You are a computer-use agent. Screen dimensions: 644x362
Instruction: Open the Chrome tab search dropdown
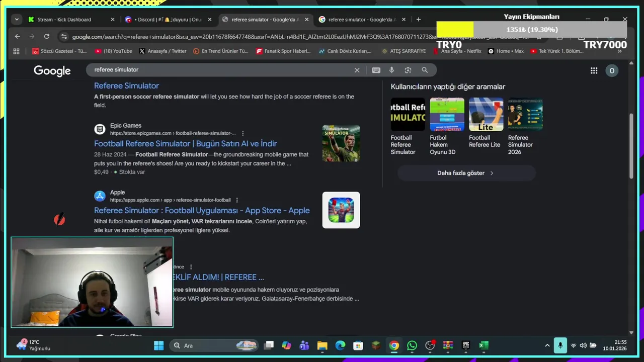[17, 20]
